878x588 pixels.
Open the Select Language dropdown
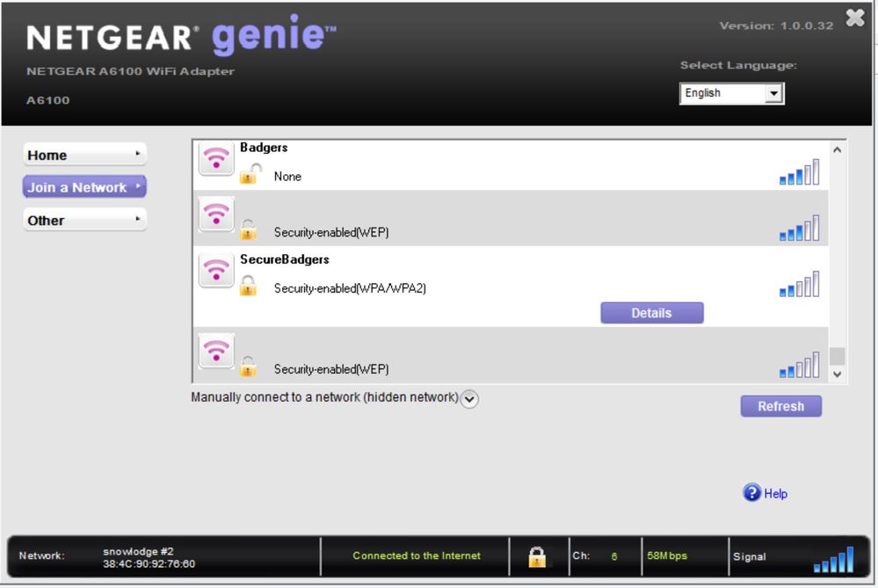731,93
